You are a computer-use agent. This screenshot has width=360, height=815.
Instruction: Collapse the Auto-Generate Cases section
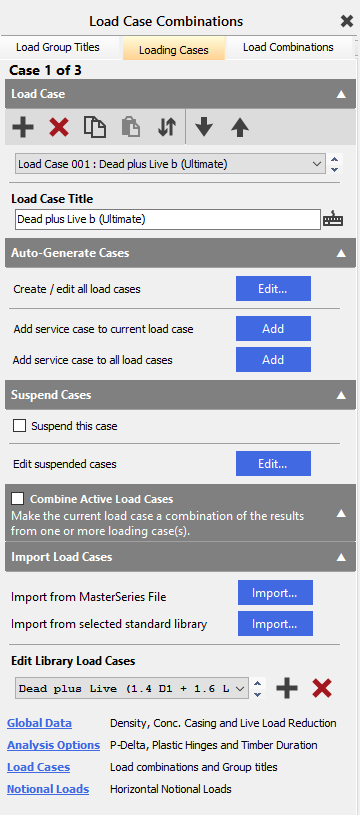pyautogui.click(x=341, y=253)
